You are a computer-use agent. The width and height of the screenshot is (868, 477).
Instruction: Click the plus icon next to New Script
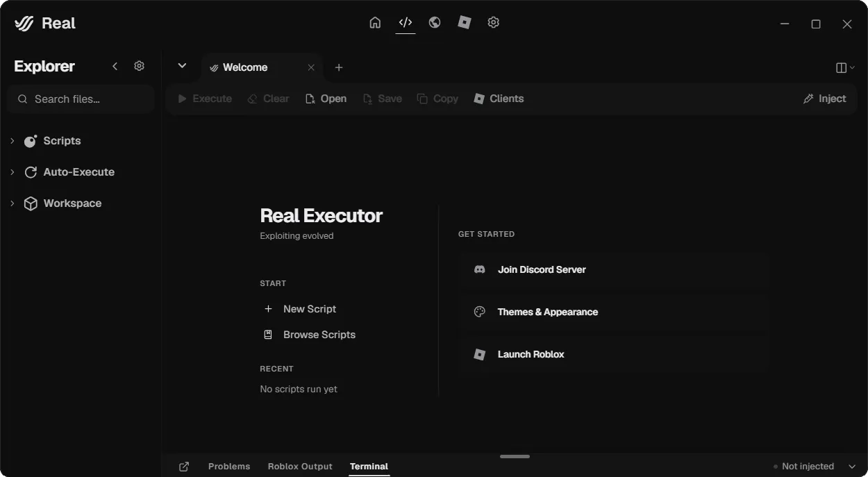268,309
